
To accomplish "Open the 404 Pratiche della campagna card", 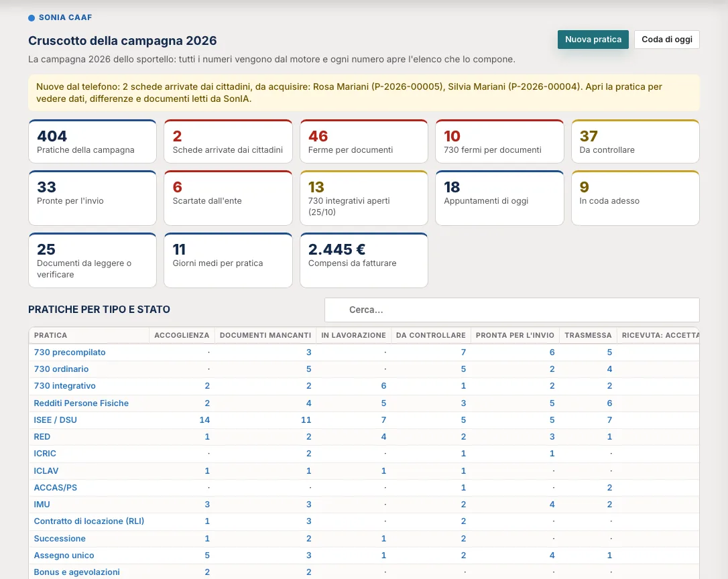I will pos(93,141).
